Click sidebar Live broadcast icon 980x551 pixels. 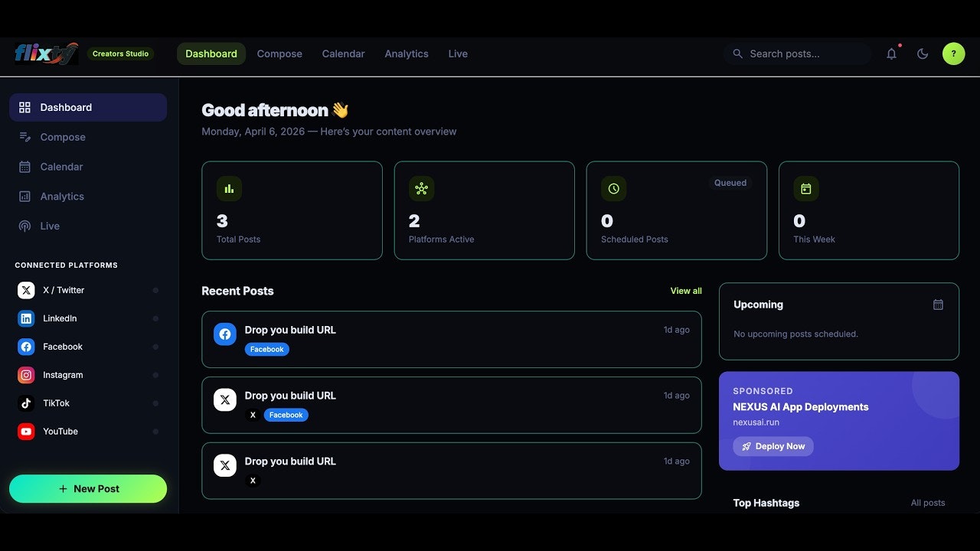[24, 227]
